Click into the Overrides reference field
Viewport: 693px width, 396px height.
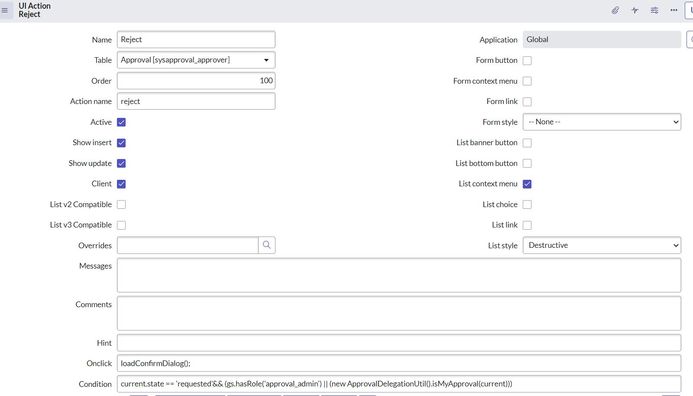click(187, 245)
